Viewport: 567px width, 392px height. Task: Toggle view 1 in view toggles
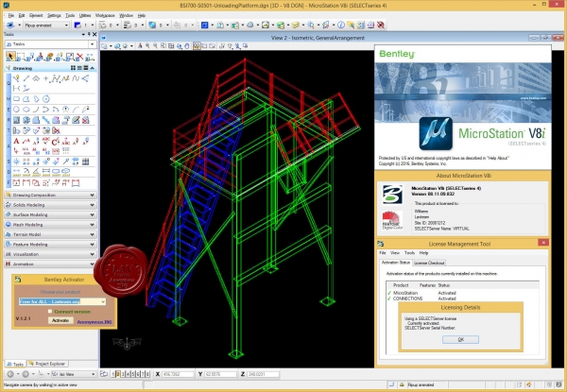(x=113, y=374)
